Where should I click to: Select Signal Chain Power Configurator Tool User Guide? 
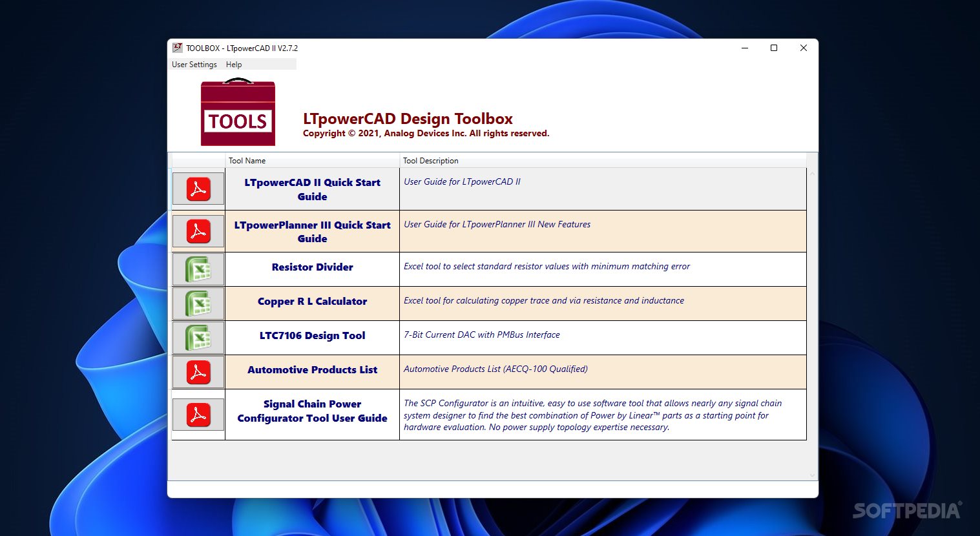coord(312,411)
